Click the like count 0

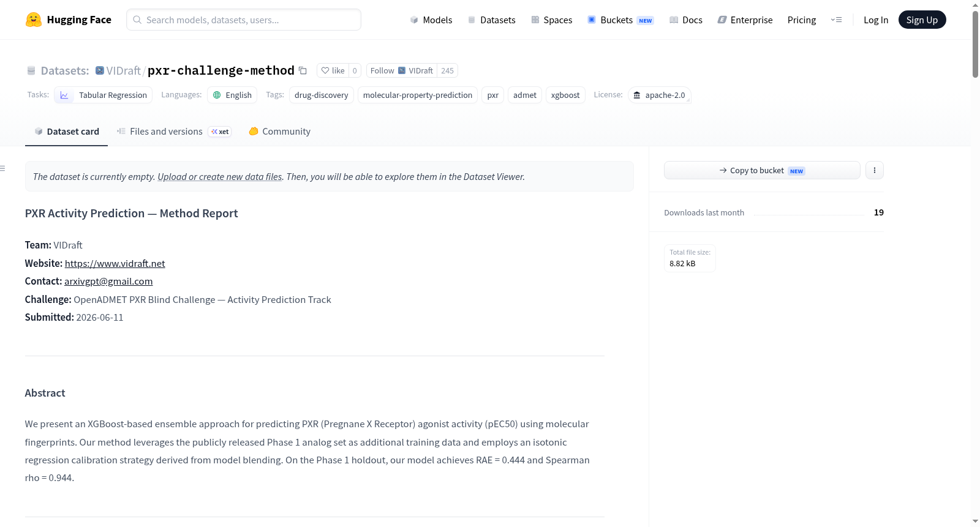point(355,70)
